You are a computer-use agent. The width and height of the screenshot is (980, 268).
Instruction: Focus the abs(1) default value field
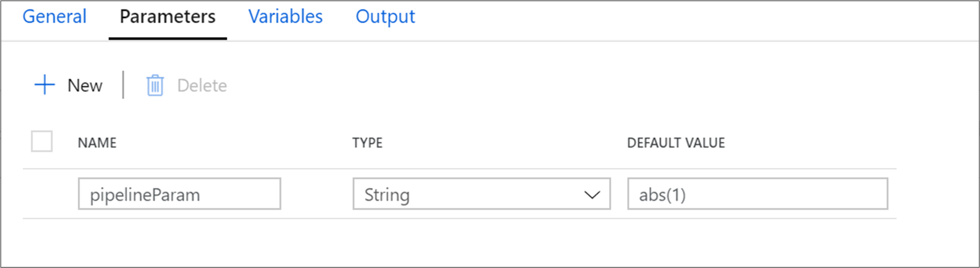point(757,194)
